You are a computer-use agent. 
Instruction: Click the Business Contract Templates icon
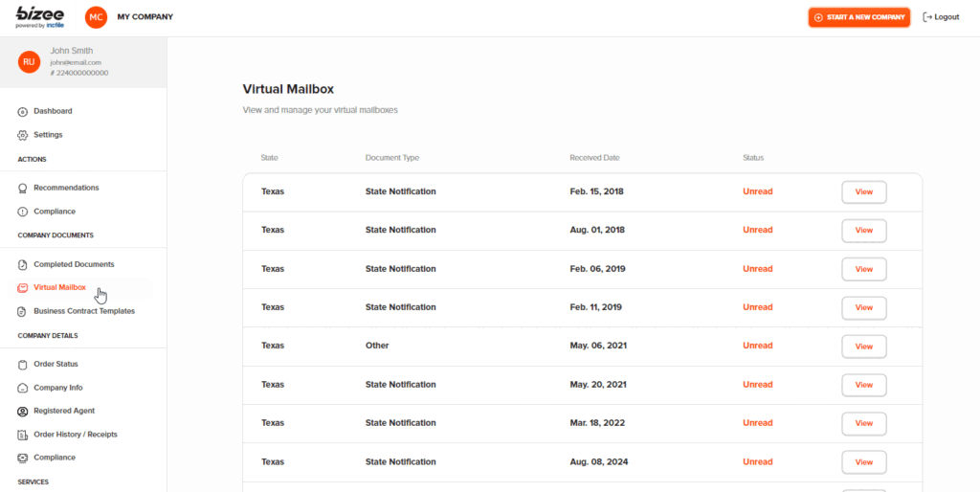(x=23, y=311)
